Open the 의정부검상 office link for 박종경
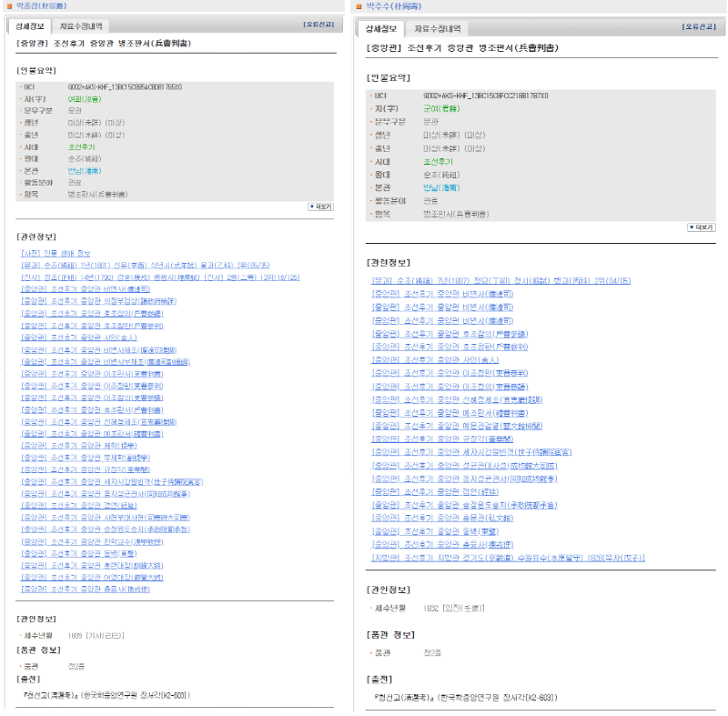Viewport: 728px width, 716px height. 98,300
